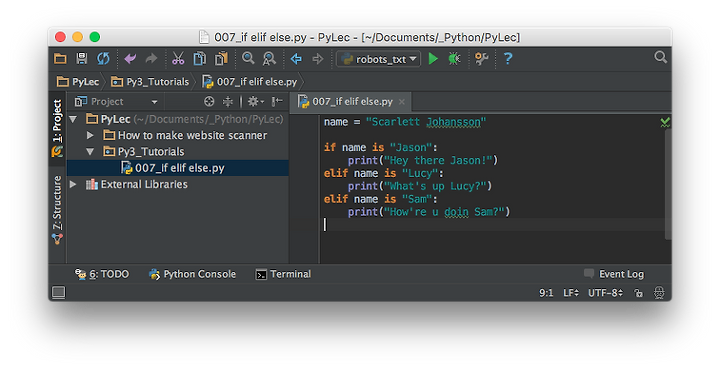Open the settings wrench icon
This screenshot has width=720, height=370.
point(481,59)
